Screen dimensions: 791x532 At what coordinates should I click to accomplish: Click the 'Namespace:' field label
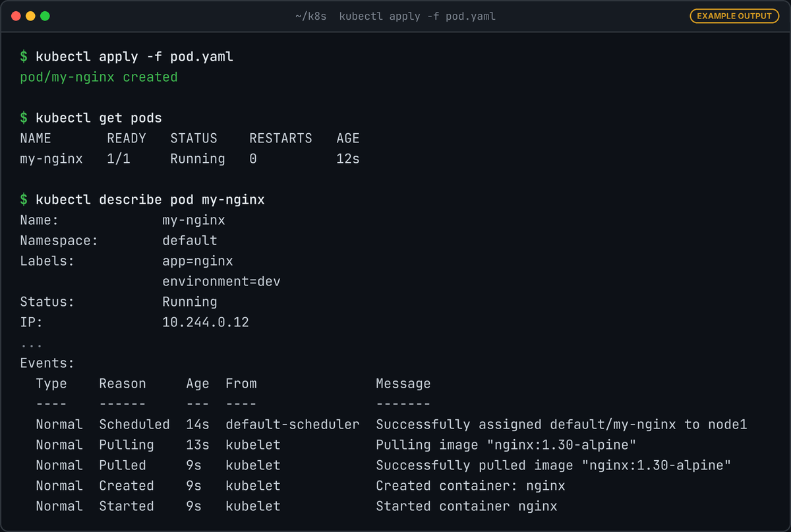(x=59, y=241)
